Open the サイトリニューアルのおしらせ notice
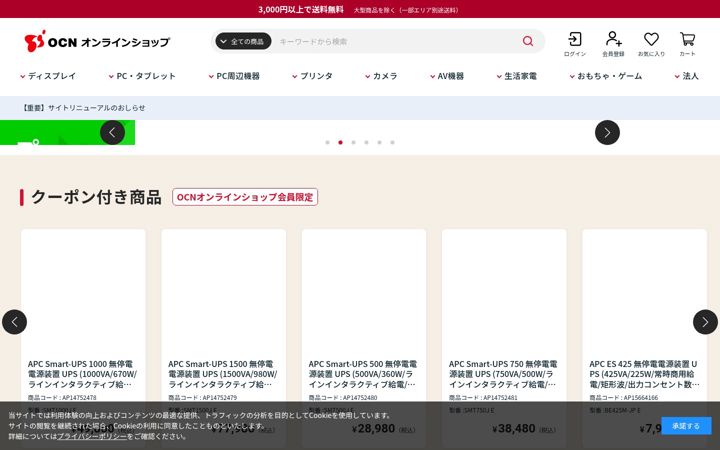This screenshot has width=720, height=450. 83,108
